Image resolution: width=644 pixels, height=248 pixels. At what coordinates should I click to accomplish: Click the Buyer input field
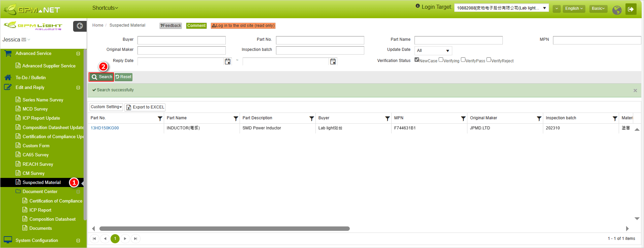(182, 40)
